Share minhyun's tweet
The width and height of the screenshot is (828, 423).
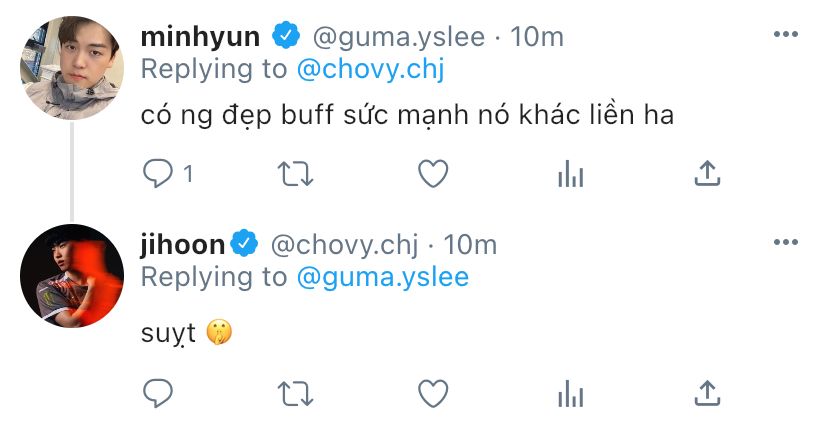click(x=707, y=173)
